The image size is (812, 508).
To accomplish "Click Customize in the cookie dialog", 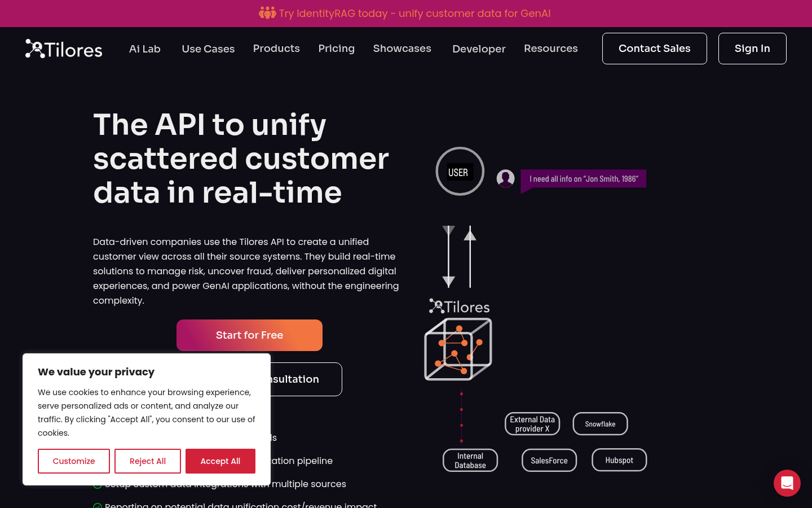I will pyautogui.click(x=74, y=461).
